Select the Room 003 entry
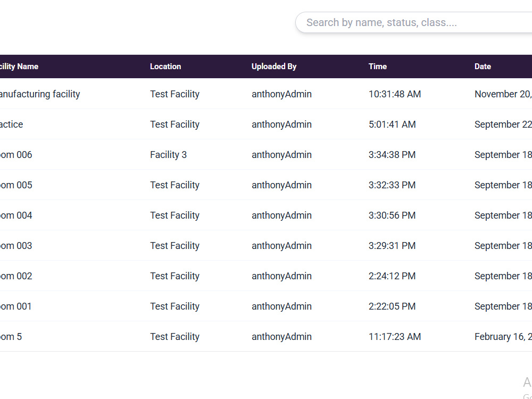Image resolution: width=532 pixels, height=399 pixels. pos(266,246)
